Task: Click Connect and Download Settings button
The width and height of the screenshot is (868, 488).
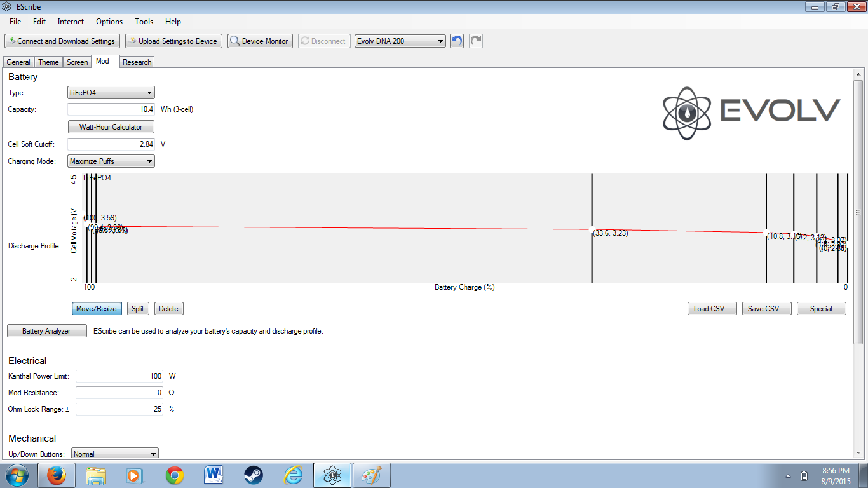Action: [x=62, y=41]
